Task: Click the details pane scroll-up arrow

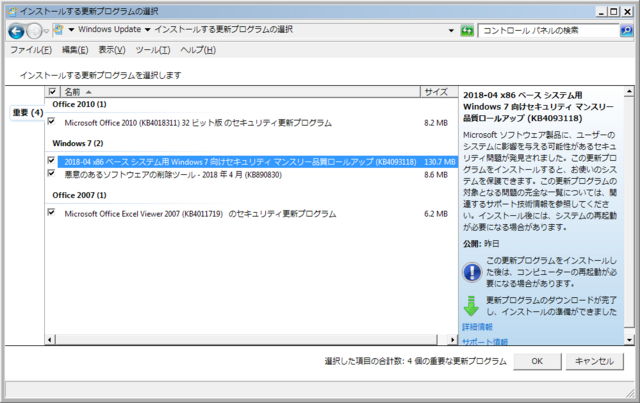Action: [629, 91]
